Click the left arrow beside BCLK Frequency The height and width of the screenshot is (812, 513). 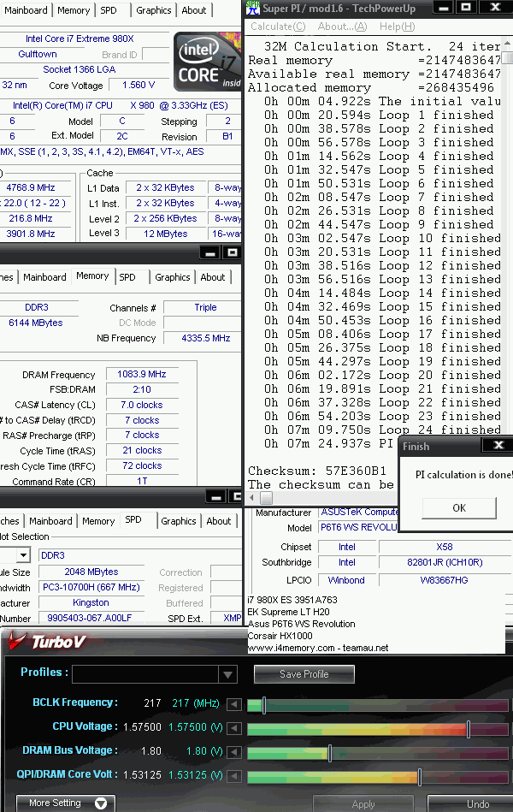(x=234, y=704)
